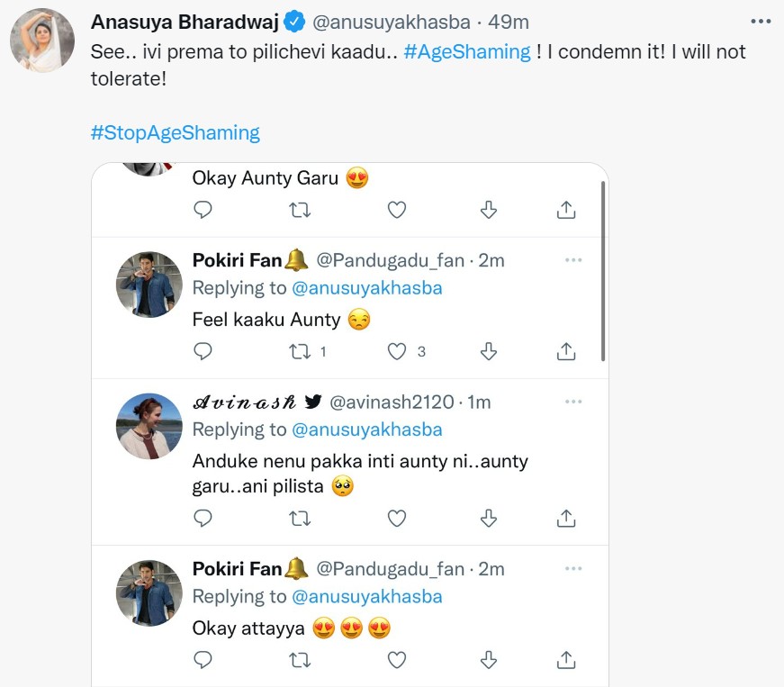This screenshot has width=784, height=687.
Task: Open the #StopAgeShaming hashtag link
Action: (176, 133)
